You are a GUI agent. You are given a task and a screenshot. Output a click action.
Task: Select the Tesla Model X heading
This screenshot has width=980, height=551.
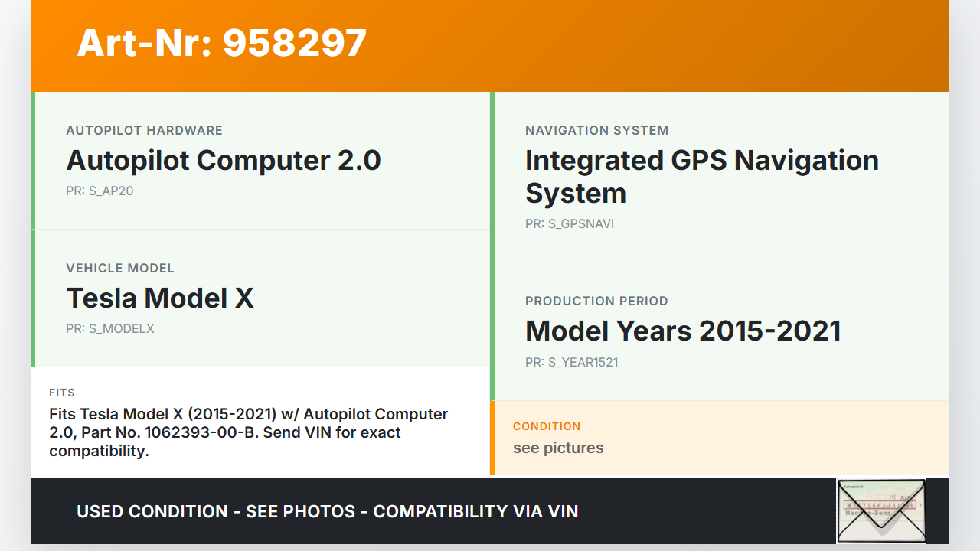tap(160, 298)
